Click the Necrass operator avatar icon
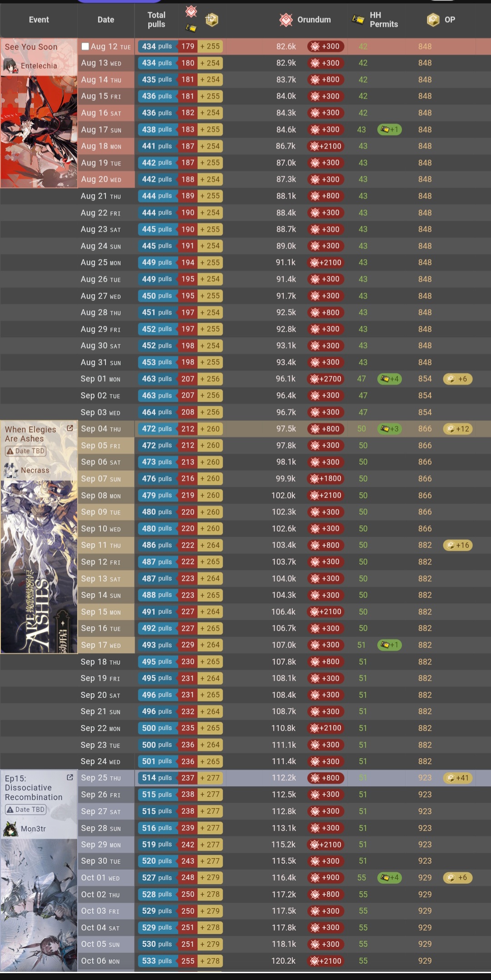Screen dimensions: 491x980 pos(10,470)
